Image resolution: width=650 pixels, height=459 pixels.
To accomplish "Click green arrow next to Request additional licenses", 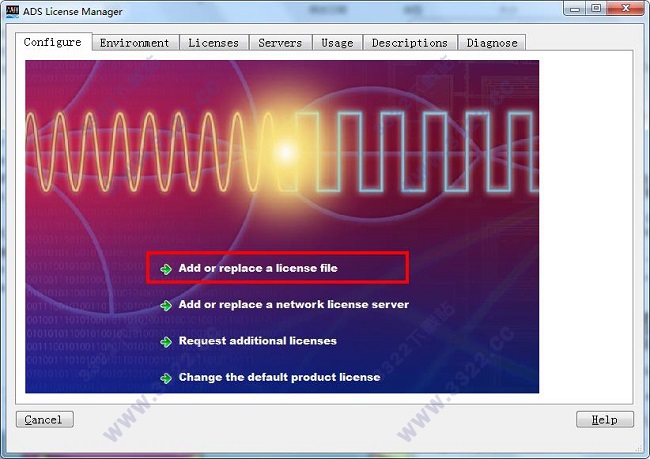I will (166, 342).
